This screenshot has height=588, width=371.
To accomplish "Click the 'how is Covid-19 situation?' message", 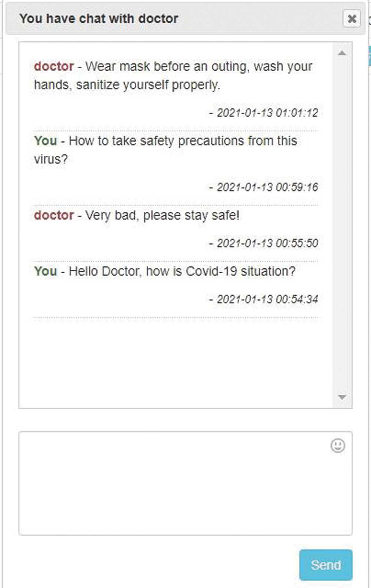I will [182, 271].
